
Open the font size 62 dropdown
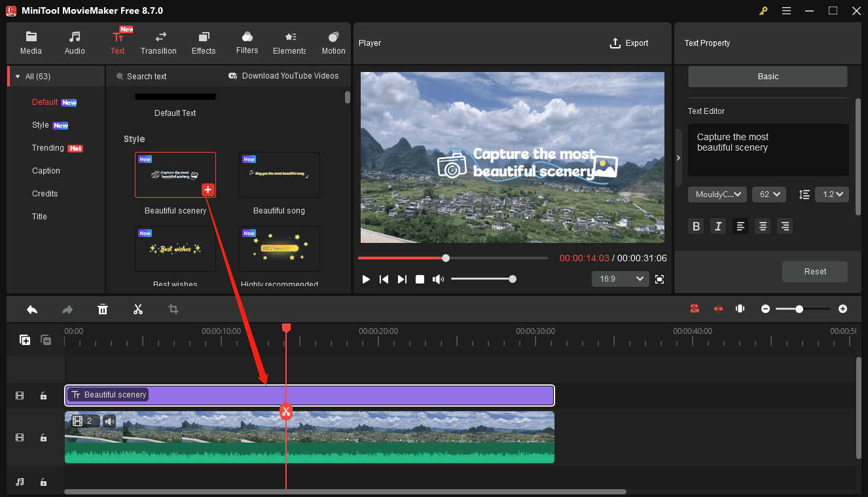point(769,194)
